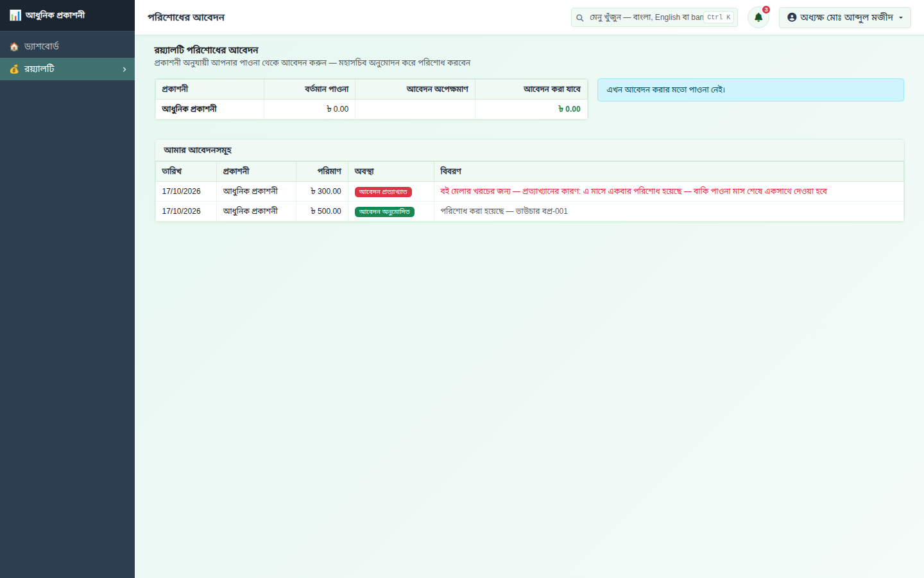Click the green ৳ 0.00 আবেদন করা যাবে value
This screenshot has width=924, height=578.
(x=569, y=109)
